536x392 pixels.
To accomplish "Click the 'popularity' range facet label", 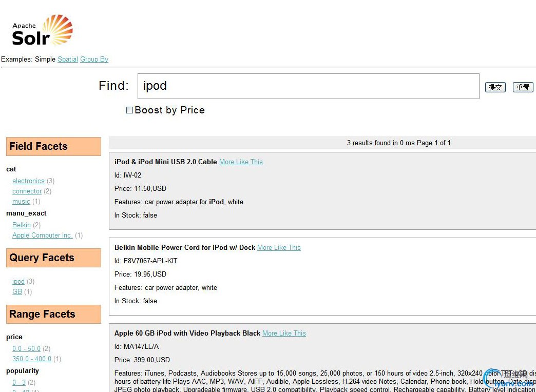I will point(23,371).
